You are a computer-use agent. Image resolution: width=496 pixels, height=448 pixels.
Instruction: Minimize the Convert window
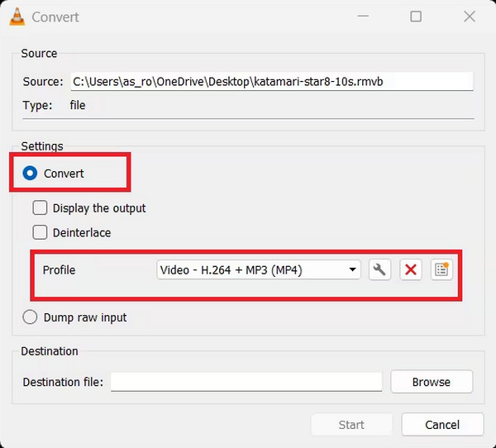point(363,17)
